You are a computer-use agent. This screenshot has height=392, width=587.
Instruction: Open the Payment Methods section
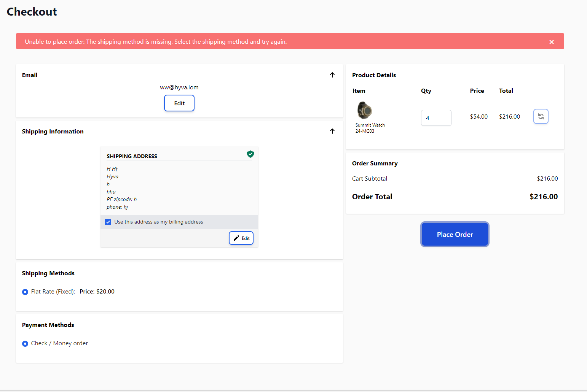pyautogui.click(x=48, y=325)
